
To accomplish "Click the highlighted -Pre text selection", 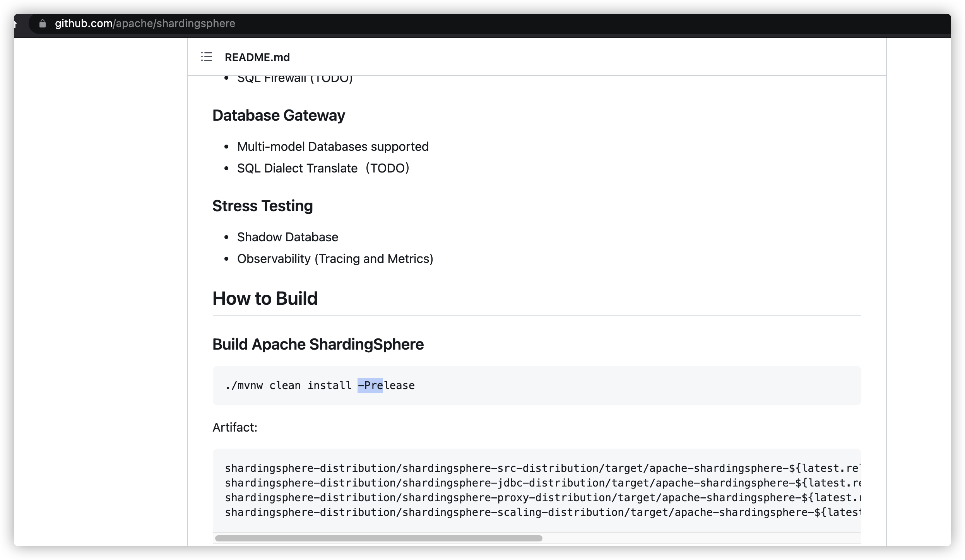I will pos(370,385).
